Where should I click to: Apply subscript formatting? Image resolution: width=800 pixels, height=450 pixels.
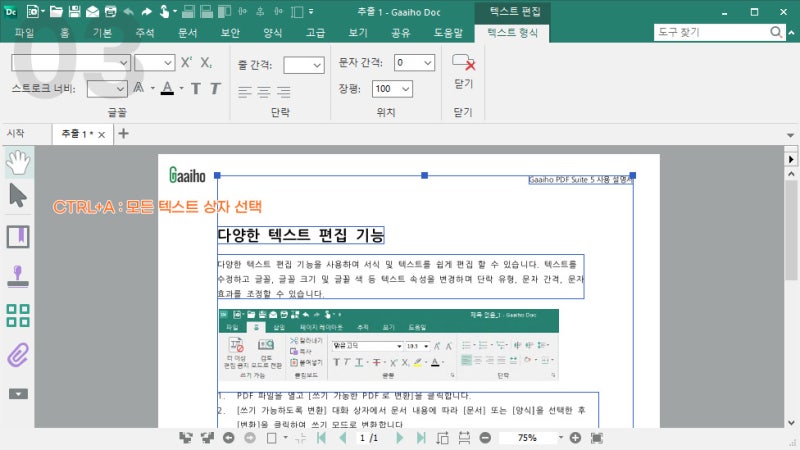(x=206, y=62)
